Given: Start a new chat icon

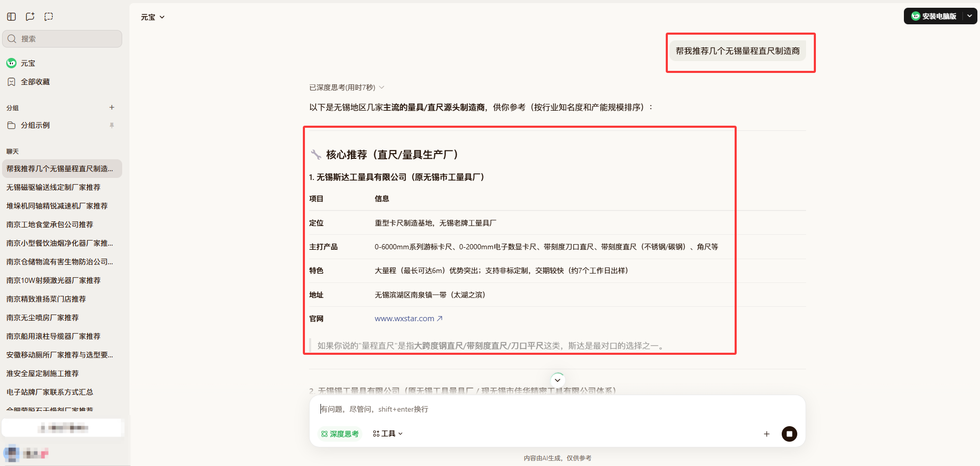Looking at the screenshot, I should click(x=30, y=17).
